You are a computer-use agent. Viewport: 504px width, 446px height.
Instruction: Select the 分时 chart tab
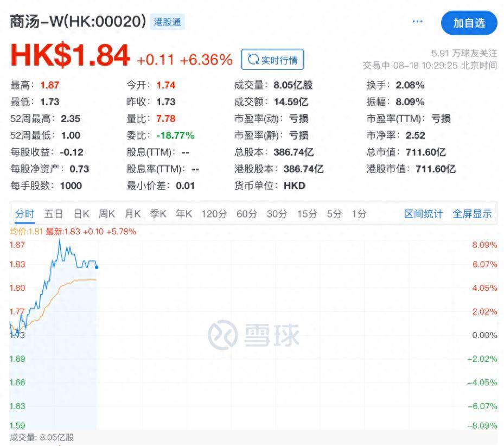24,214
